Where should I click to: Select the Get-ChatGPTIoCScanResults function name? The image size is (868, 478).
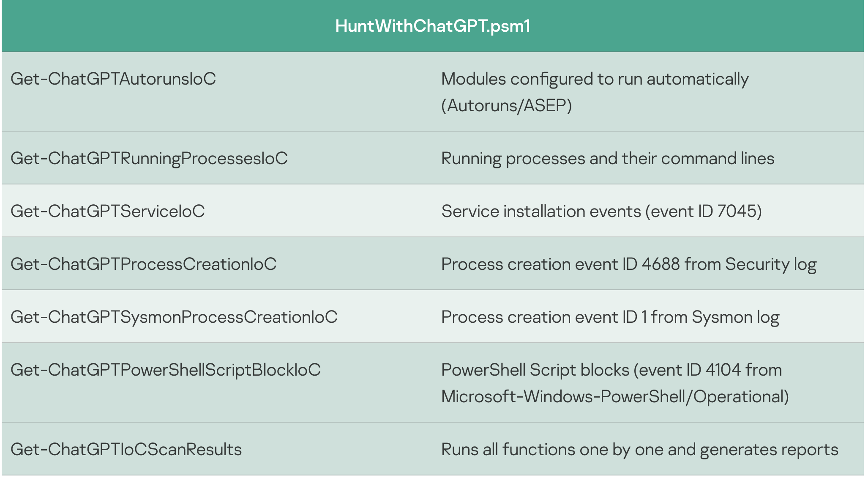tap(126, 450)
